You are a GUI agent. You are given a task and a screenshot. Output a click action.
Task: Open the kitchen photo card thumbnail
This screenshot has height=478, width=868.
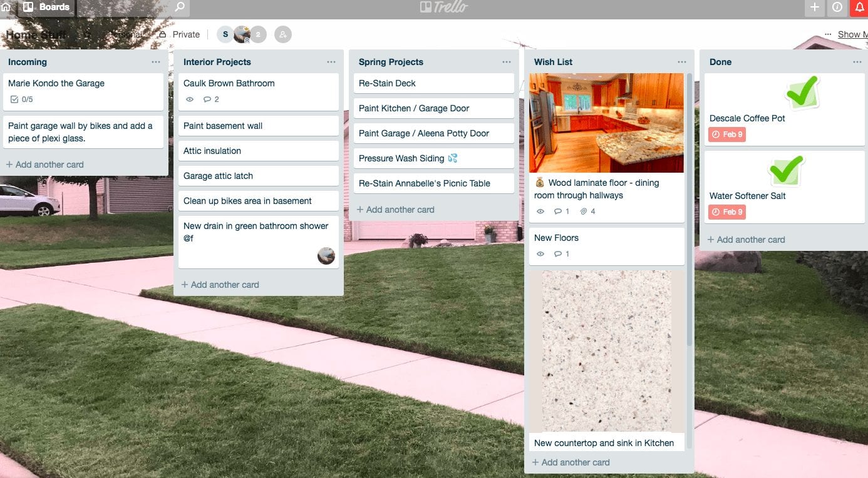pos(606,123)
